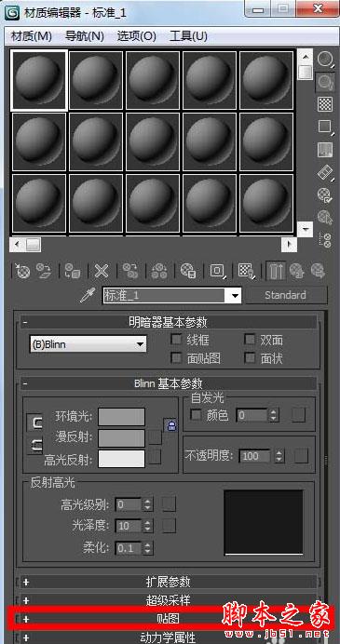Click the 漫反射 color swatch
This screenshot has width=340, height=644.
tap(122, 437)
